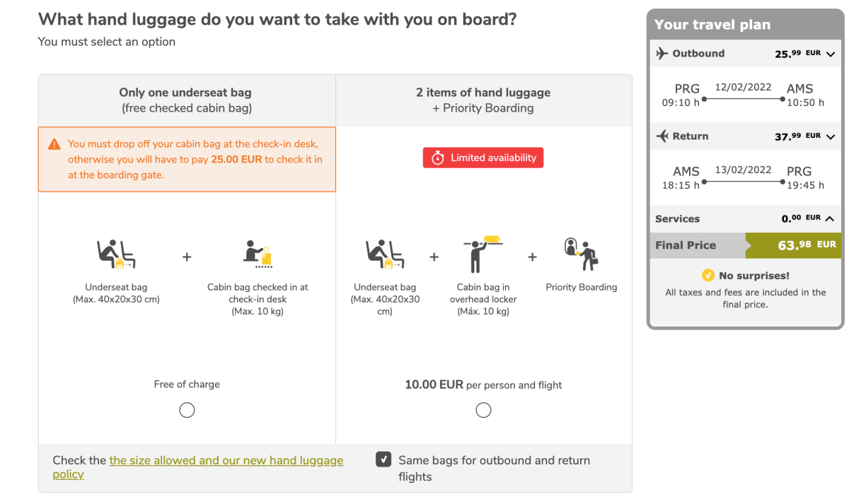Click the Limited availability stopwatch icon
Screen dimensions: 849x504
click(x=438, y=158)
